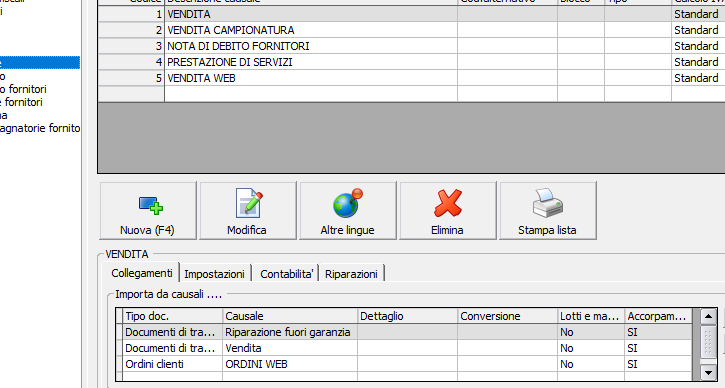Select the Vendita causale cell
This screenshot has height=388, width=725.
tap(290, 348)
